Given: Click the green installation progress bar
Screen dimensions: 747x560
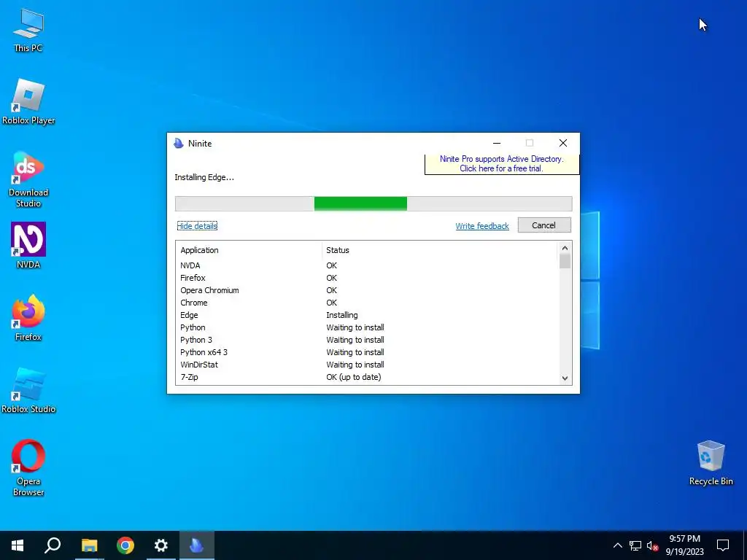Looking at the screenshot, I should [360, 203].
